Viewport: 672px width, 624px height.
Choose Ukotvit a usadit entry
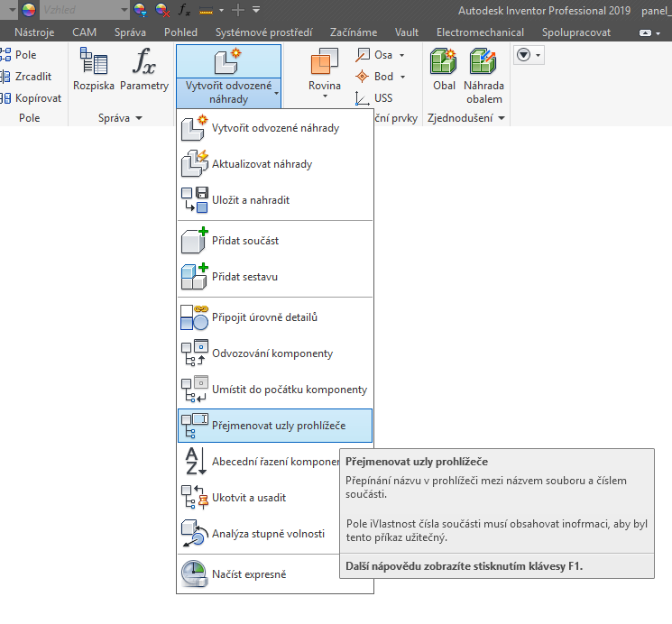[x=259, y=498]
